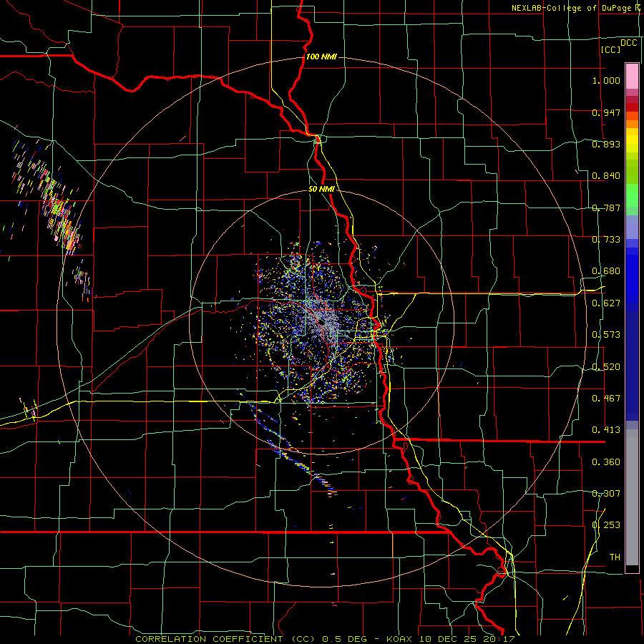
Task: Click the 0.893 value on the color scale
Action: pos(606,144)
